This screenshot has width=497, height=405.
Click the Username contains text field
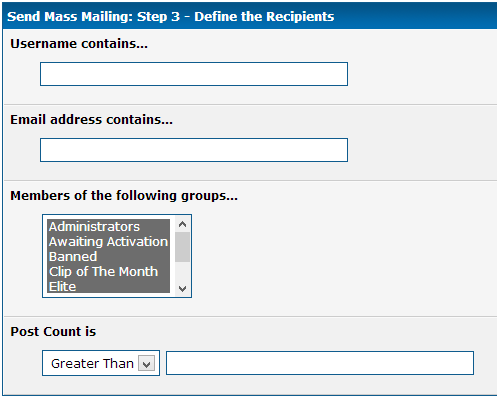click(x=194, y=74)
